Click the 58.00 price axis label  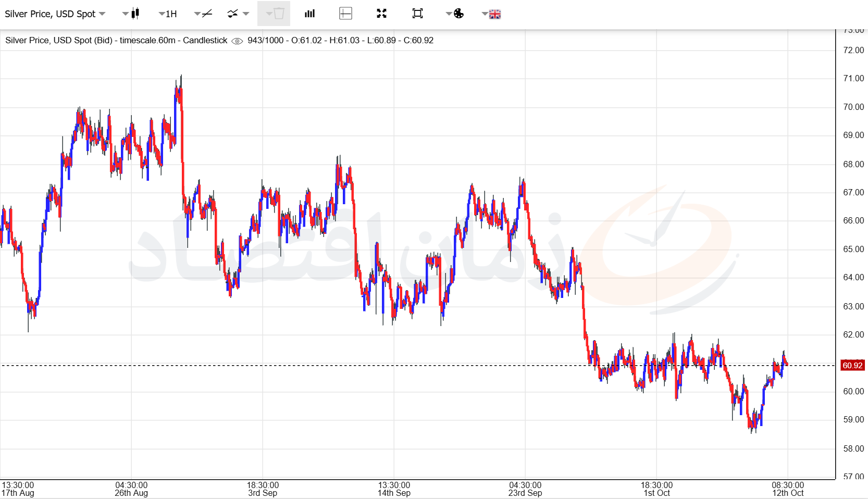point(853,448)
